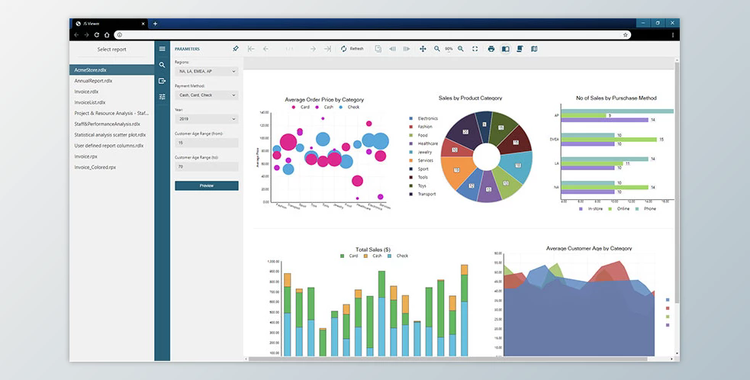
Task: Bookmark page with the star icon
Action: click(x=625, y=35)
